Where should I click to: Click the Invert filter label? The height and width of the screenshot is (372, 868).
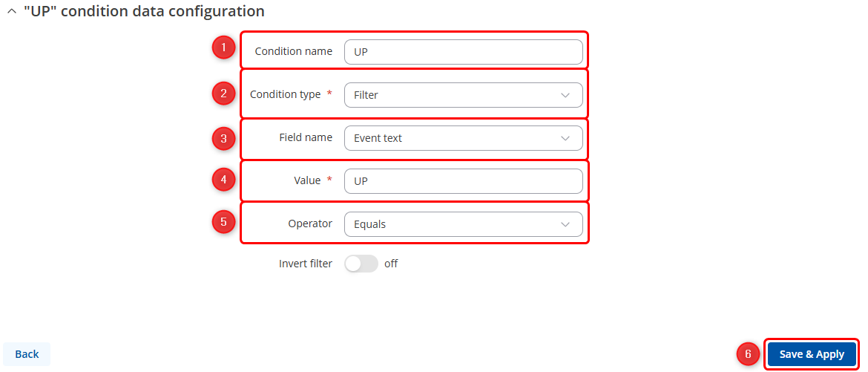(306, 264)
